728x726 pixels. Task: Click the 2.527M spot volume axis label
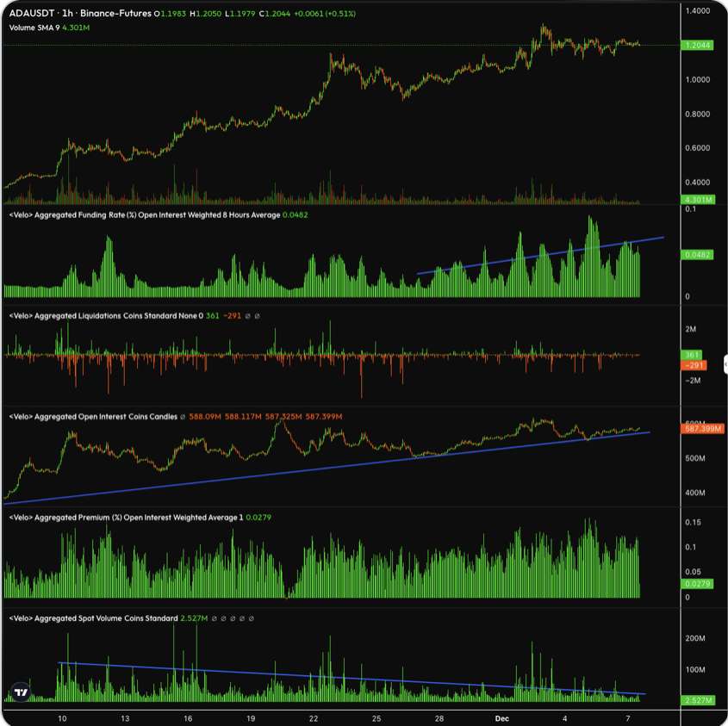pyautogui.click(x=697, y=700)
